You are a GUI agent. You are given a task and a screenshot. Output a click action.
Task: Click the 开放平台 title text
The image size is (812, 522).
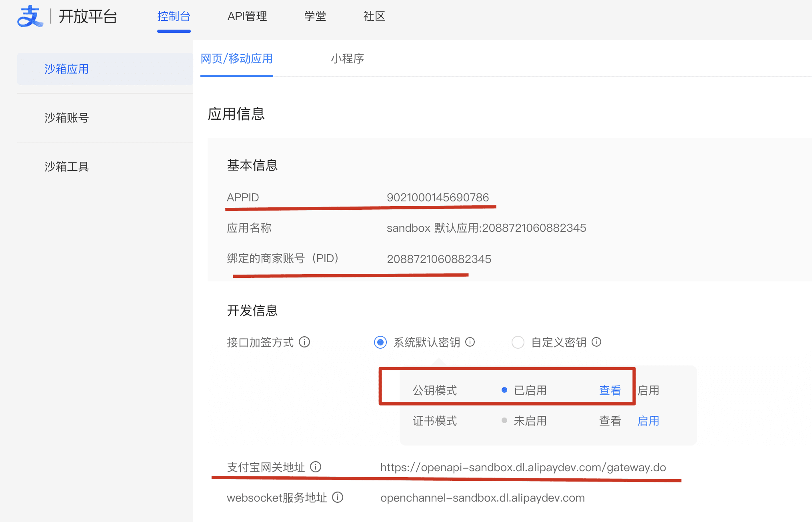88,16
